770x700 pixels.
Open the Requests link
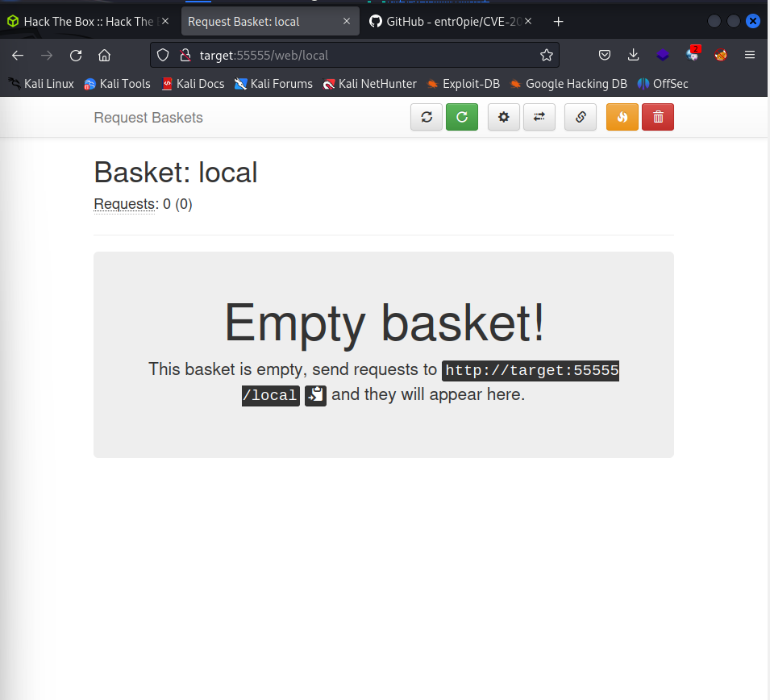[x=123, y=204]
